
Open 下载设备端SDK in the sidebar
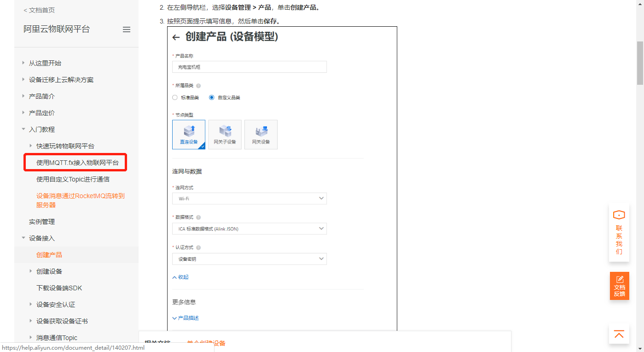[x=59, y=288]
